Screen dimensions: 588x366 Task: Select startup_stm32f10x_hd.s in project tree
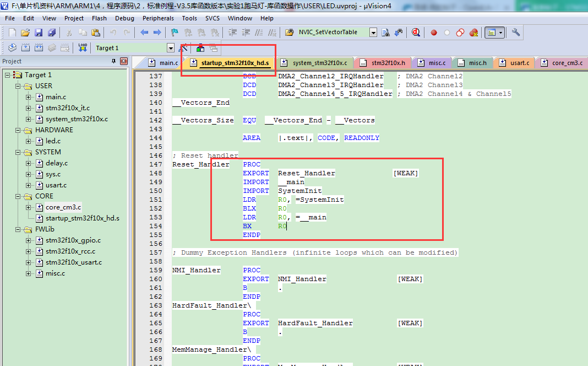82,218
